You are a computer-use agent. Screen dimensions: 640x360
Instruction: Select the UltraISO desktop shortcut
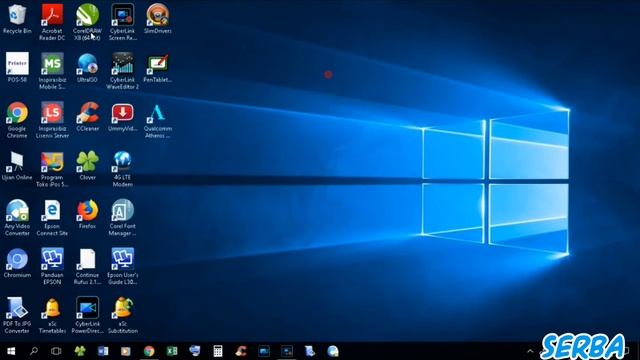(87, 68)
